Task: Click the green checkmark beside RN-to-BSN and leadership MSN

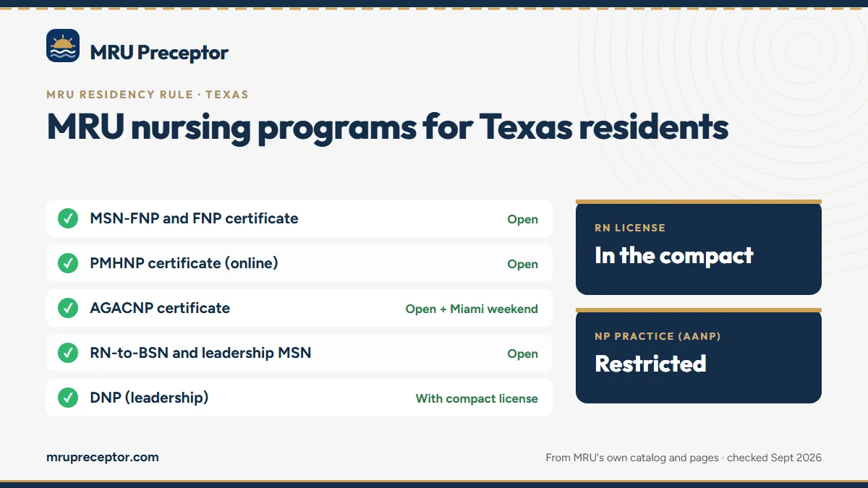Action: pyautogui.click(x=68, y=353)
